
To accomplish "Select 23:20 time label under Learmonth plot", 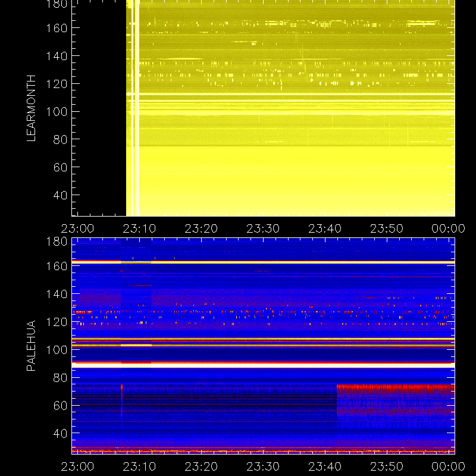I will 201,228.
